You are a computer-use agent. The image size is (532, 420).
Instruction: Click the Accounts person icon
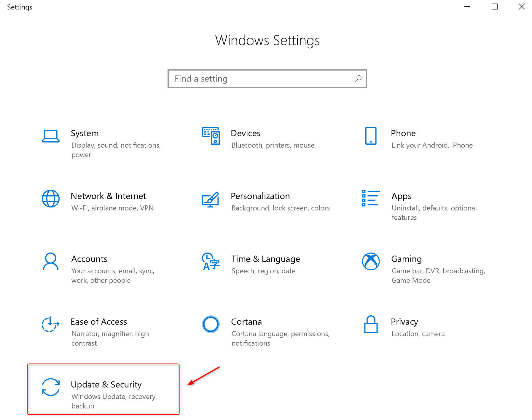point(50,261)
